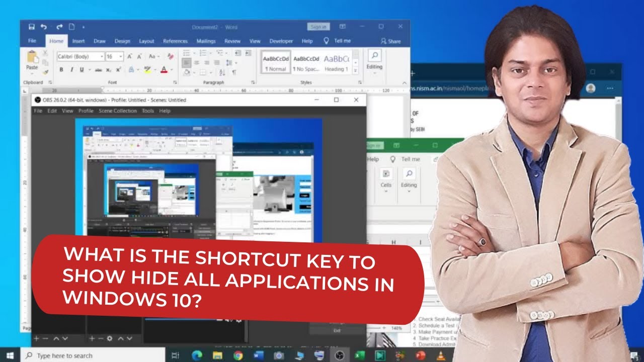Switch to Insert tab in Word
Screen dimensions: 644x362
click(x=78, y=41)
